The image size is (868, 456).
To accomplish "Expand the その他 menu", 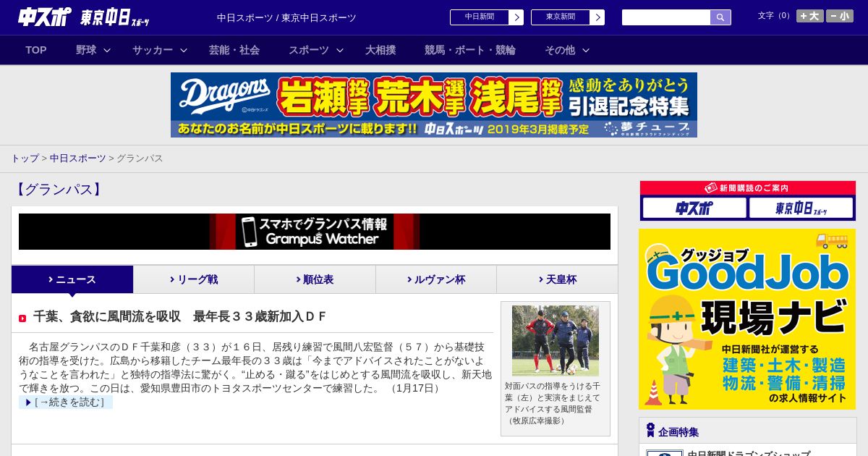I will (567, 50).
